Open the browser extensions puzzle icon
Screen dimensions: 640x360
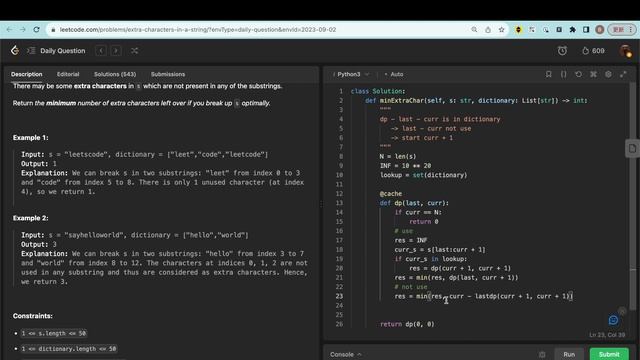tap(573, 29)
